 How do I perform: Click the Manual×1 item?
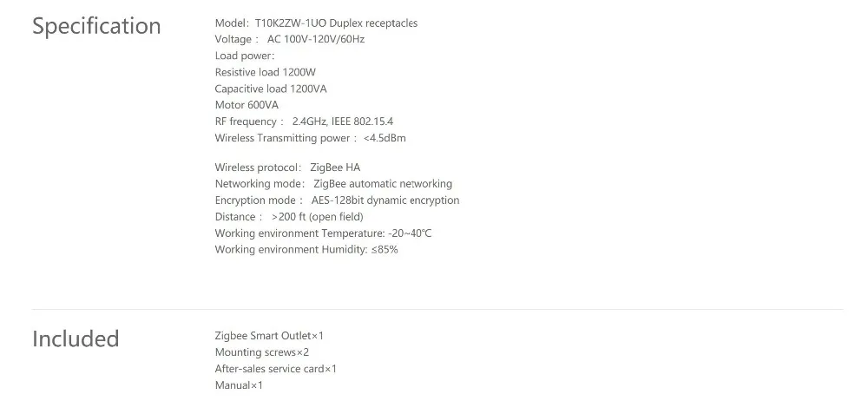[x=239, y=385]
